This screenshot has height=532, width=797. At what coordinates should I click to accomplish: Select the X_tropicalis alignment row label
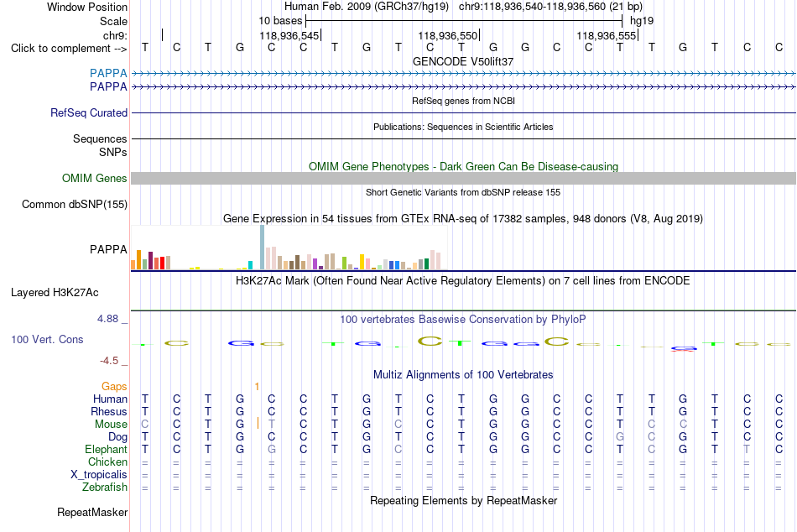pos(99,475)
